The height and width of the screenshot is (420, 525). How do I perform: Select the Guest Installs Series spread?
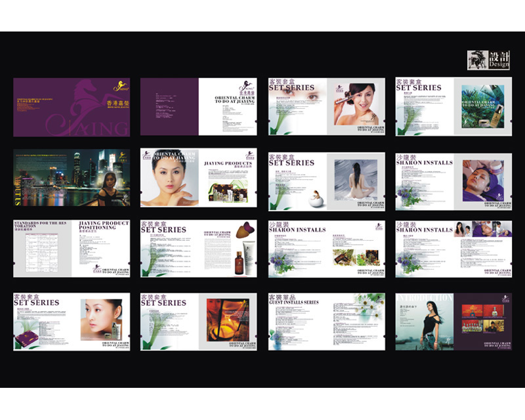click(x=326, y=322)
